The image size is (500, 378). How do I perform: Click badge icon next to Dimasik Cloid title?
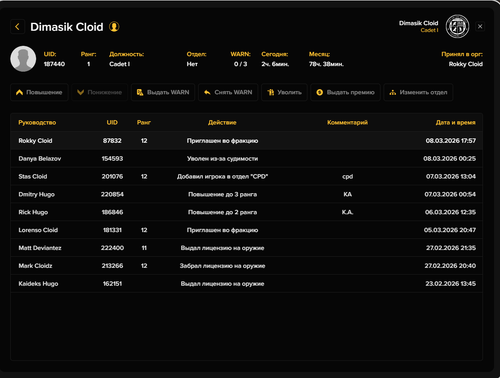(114, 27)
